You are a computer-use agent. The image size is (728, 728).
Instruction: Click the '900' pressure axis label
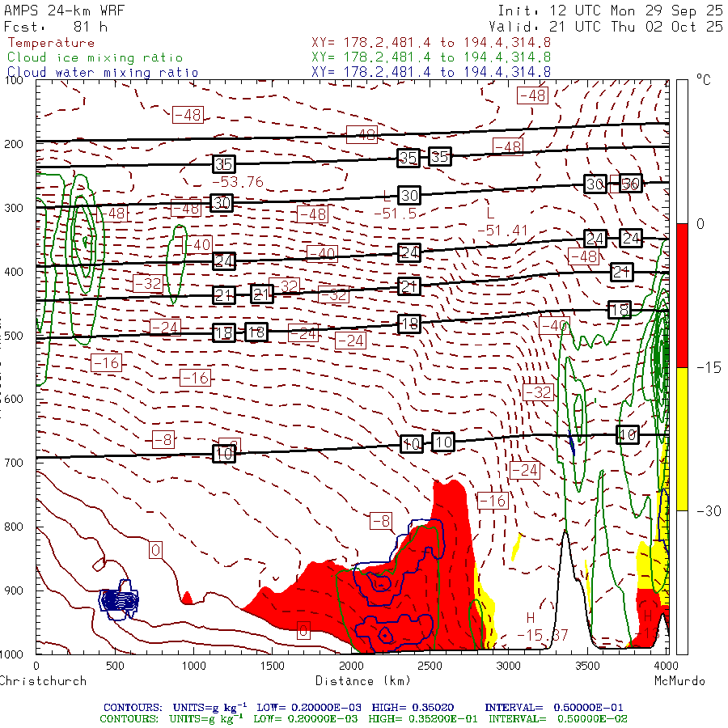(x=14, y=590)
